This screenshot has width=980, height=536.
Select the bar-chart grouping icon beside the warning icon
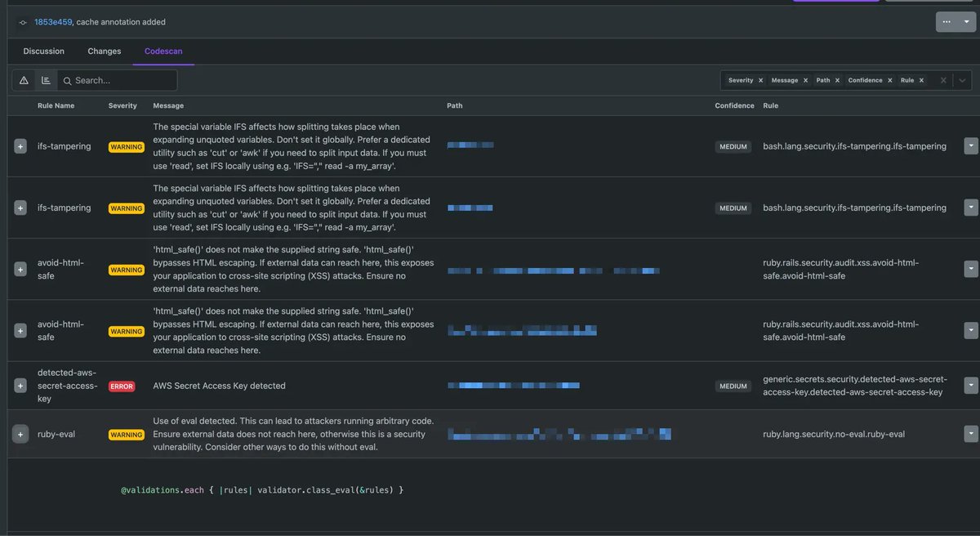click(x=46, y=80)
